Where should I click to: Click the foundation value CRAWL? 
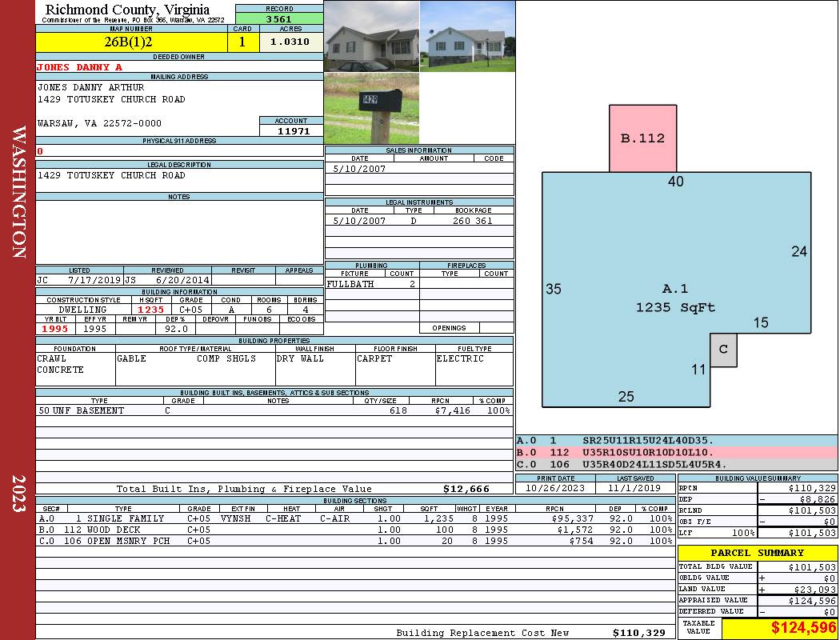(51, 359)
